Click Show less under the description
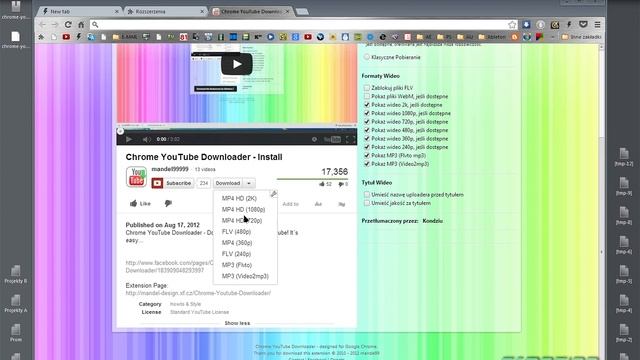Image resolution: width=640 pixels, height=360 pixels. pos(237,323)
